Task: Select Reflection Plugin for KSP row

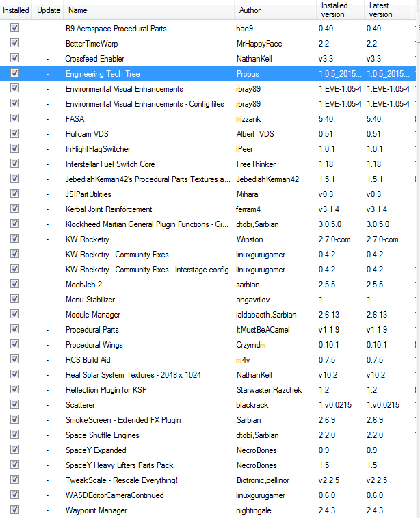Action: coord(208,390)
